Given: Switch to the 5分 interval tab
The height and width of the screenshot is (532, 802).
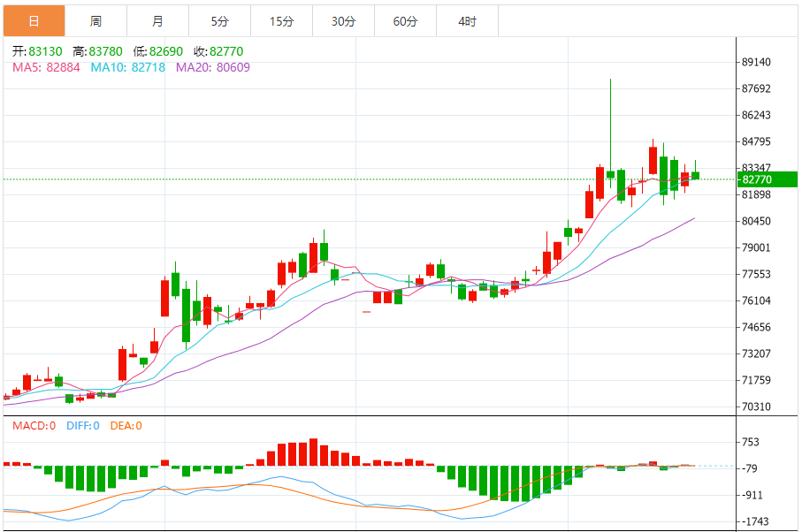Looking at the screenshot, I should pos(219,20).
